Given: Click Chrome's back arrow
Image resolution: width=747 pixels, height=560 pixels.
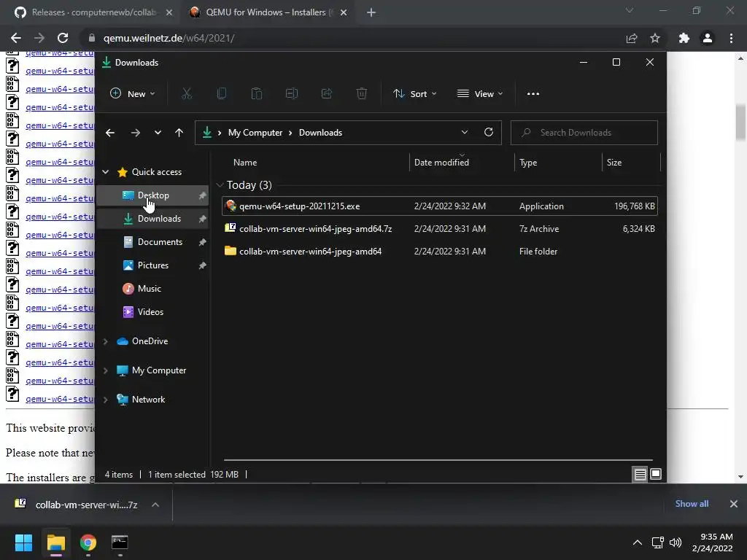Looking at the screenshot, I should click(x=16, y=38).
